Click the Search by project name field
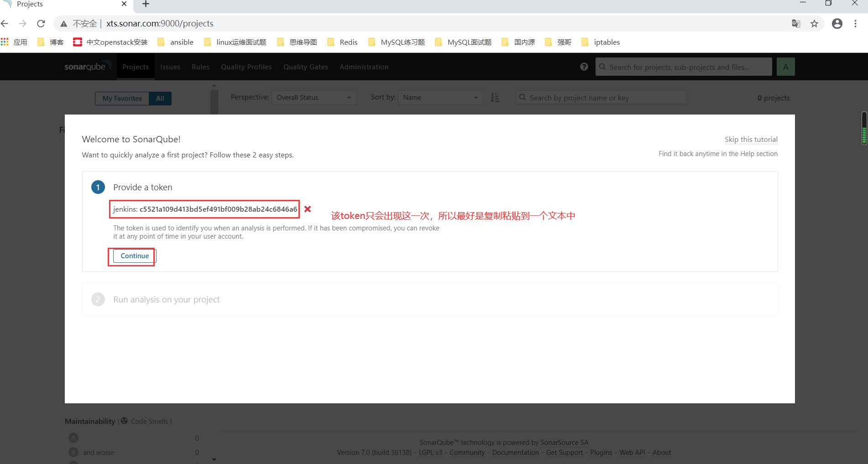The height and width of the screenshot is (464, 868). [601, 98]
